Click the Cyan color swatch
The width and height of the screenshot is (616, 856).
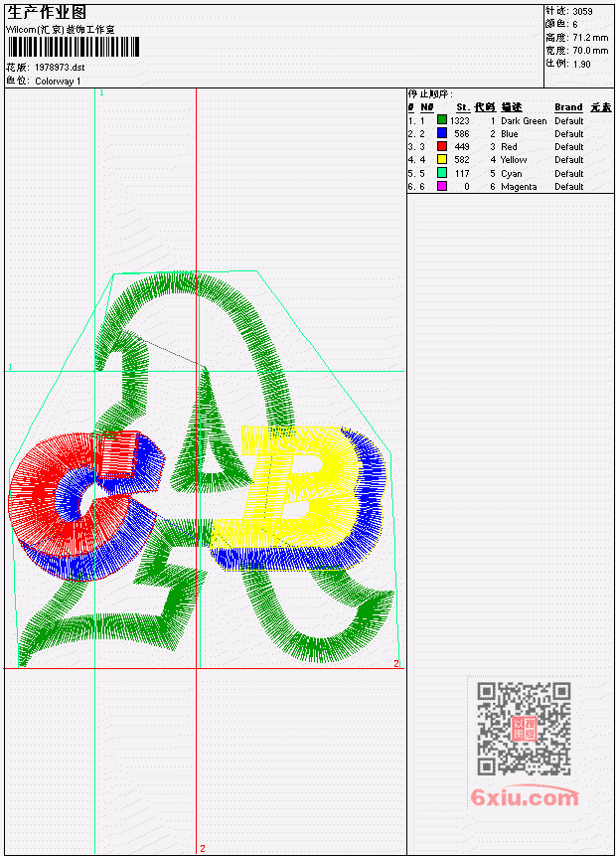[x=442, y=173]
